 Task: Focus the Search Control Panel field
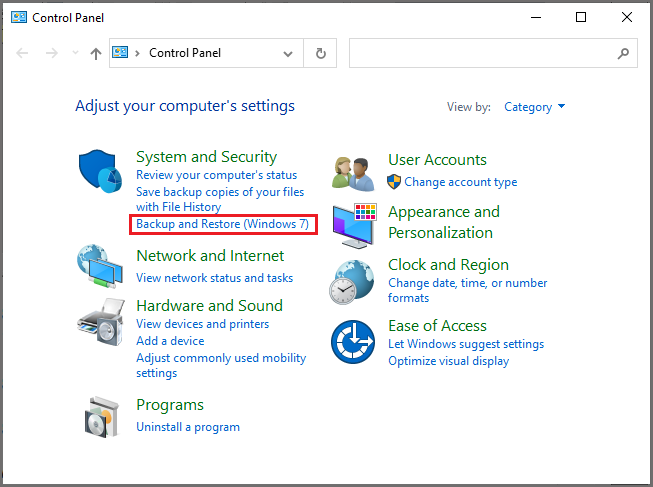[x=493, y=53]
